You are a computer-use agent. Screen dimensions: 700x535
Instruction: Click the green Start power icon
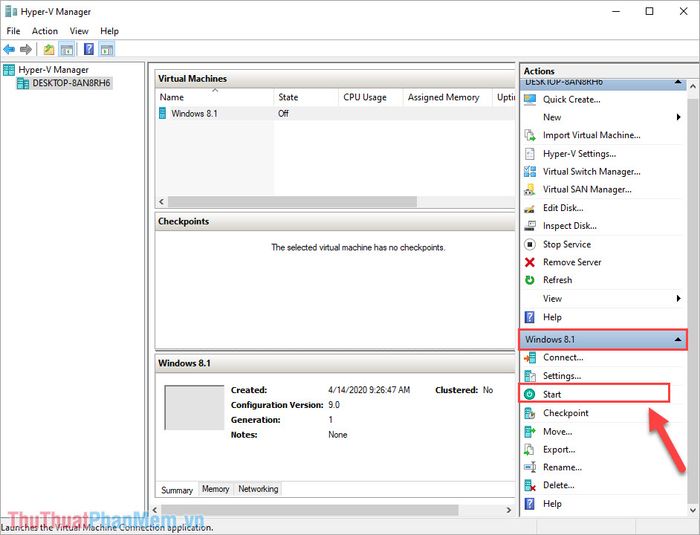[x=529, y=394]
